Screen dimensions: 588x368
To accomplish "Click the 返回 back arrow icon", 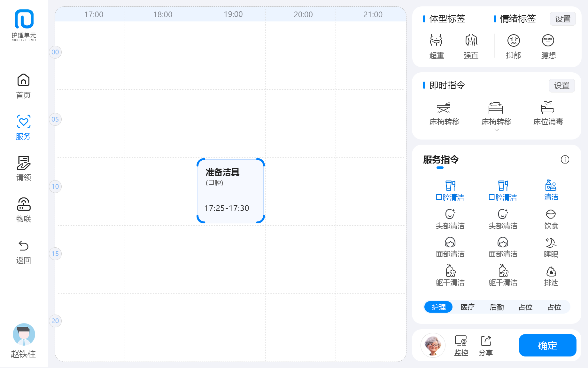I will click(23, 246).
